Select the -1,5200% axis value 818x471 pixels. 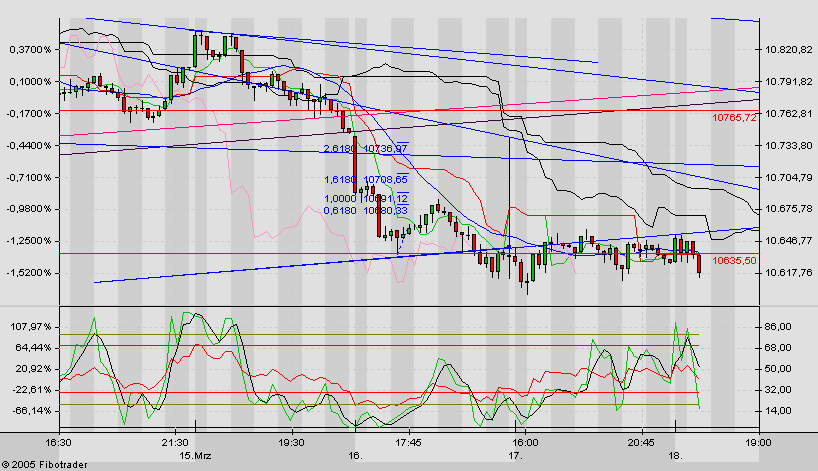(29, 273)
